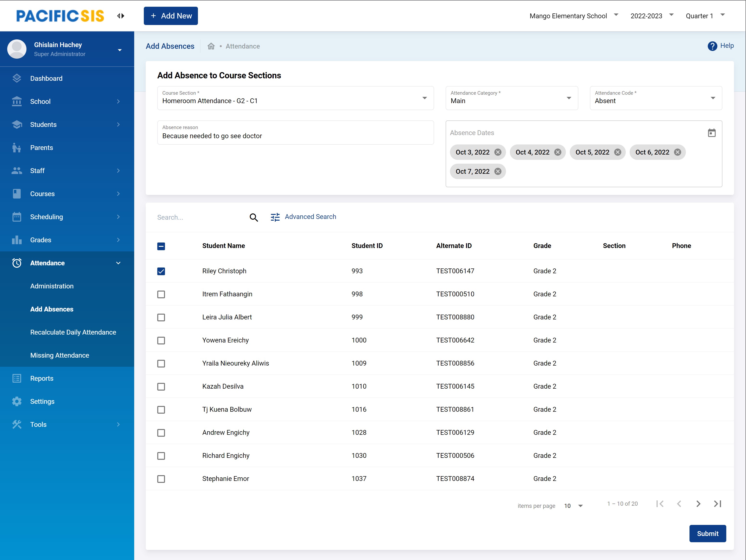
Task: Jump to the last page of results
Action: (717, 504)
